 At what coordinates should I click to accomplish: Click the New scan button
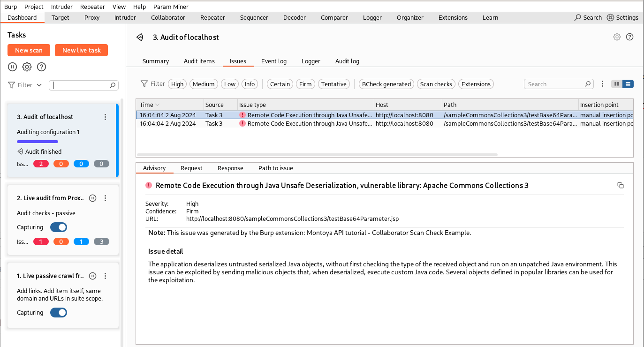[29, 50]
